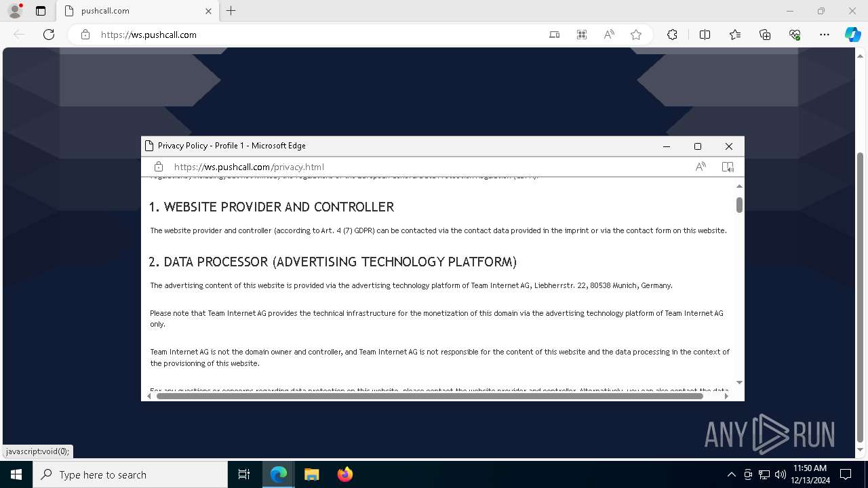The height and width of the screenshot is (488, 868).
Task: Close the Privacy Policy popup window
Action: (729, 146)
